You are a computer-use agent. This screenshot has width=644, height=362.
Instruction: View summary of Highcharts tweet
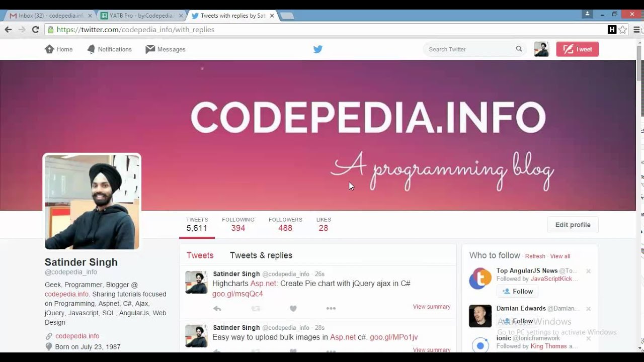coord(432,307)
